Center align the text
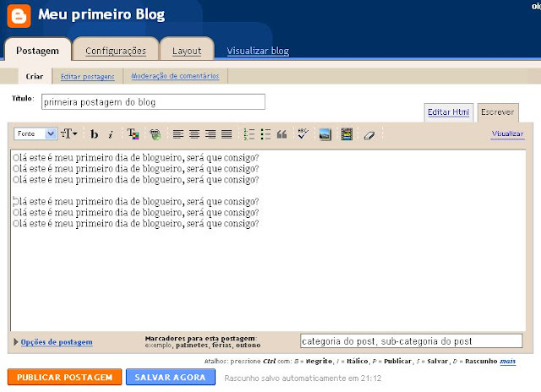Screen dimensions: 541x392 [194, 133]
